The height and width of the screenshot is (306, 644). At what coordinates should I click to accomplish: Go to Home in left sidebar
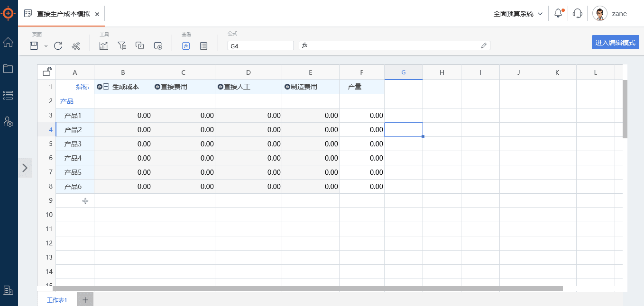click(x=8, y=42)
